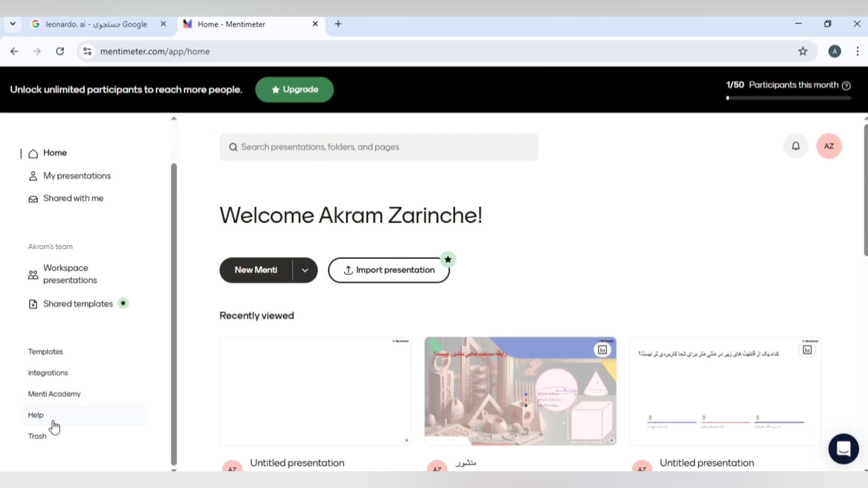The height and width of the screenshot is (488, 868).
Task: Click the green Upgrade button
Action: (294, 89)
